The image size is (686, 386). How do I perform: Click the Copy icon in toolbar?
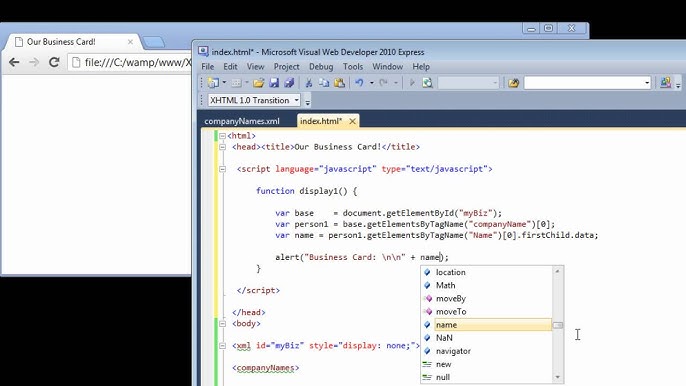point(324,83)
